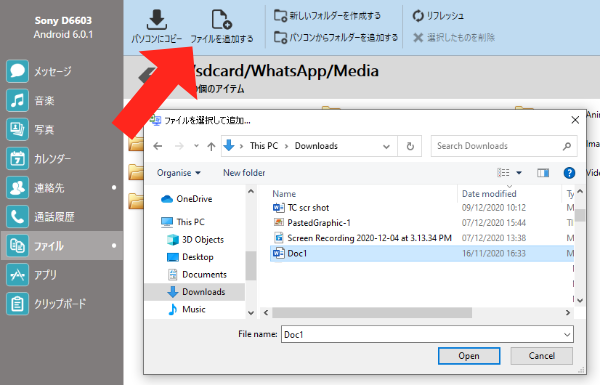The image size is (600, 385).
Task: Close the file selection dialog
Action: pyautogui.click(x=575, y=120)
